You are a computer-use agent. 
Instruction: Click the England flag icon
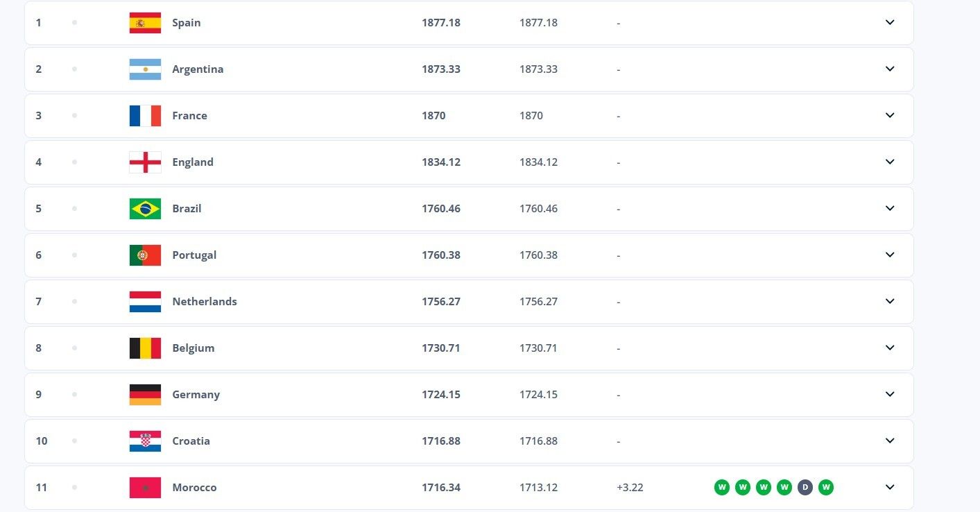[x=145, y=162]
